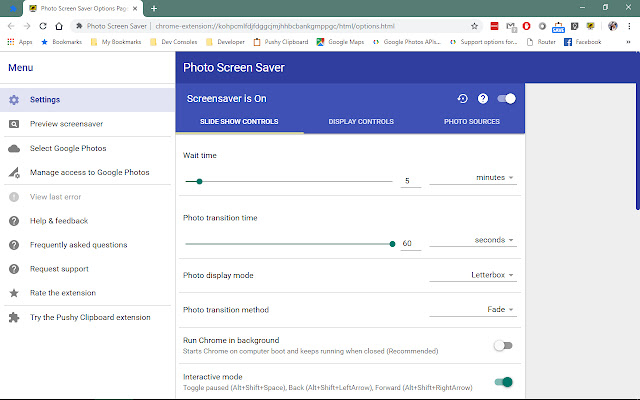This screenshot has width=640, height=400.
Task: Click the Photo transition time slider handle
Action: click(x=392, y=243)
